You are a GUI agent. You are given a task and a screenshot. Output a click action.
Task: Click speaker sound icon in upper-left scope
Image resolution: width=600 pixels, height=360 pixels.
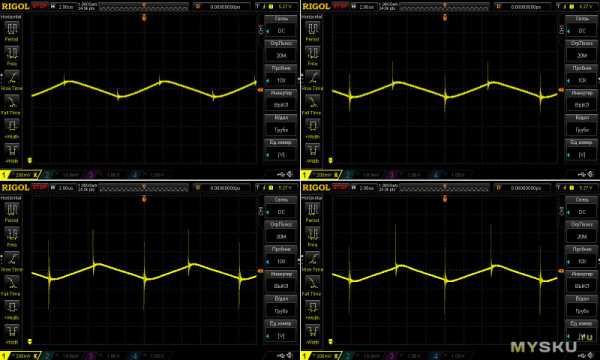click(290, 174)
